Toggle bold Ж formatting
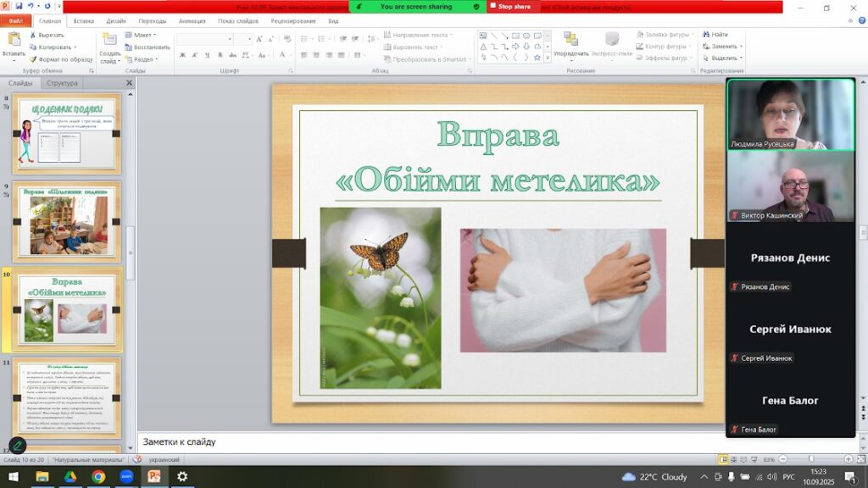 coord(183,55)
